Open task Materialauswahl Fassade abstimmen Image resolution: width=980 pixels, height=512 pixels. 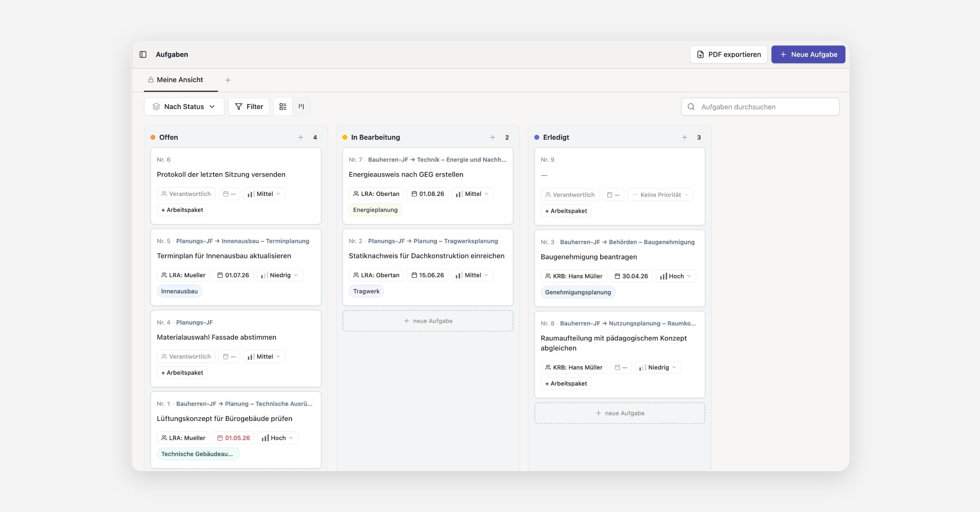pos(216,337)
